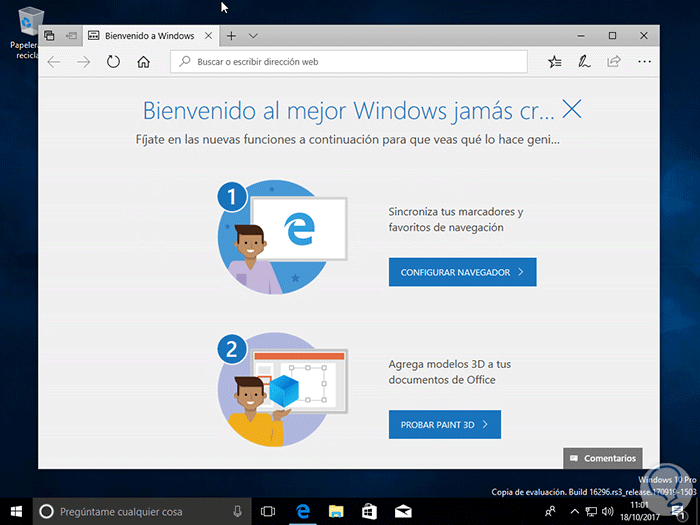This screenshot has height=525, width=700.
Task: Click the 3D models Office illustration
Action: 282,389
